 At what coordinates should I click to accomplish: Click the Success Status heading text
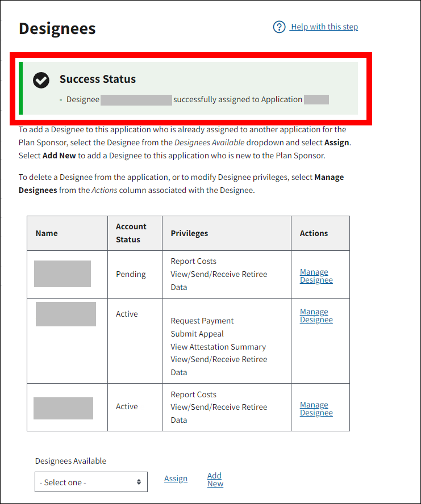(x=98, y=79)
